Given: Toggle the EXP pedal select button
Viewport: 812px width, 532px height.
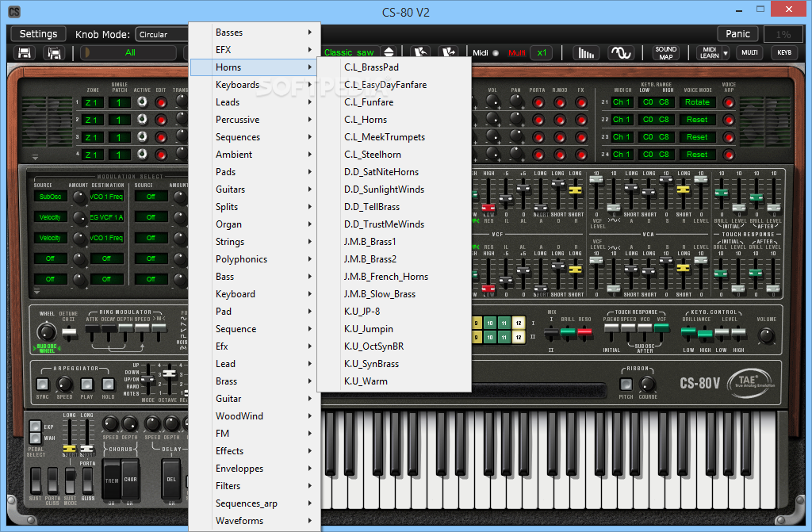Looking at the screenshot, I should (35, 427).
